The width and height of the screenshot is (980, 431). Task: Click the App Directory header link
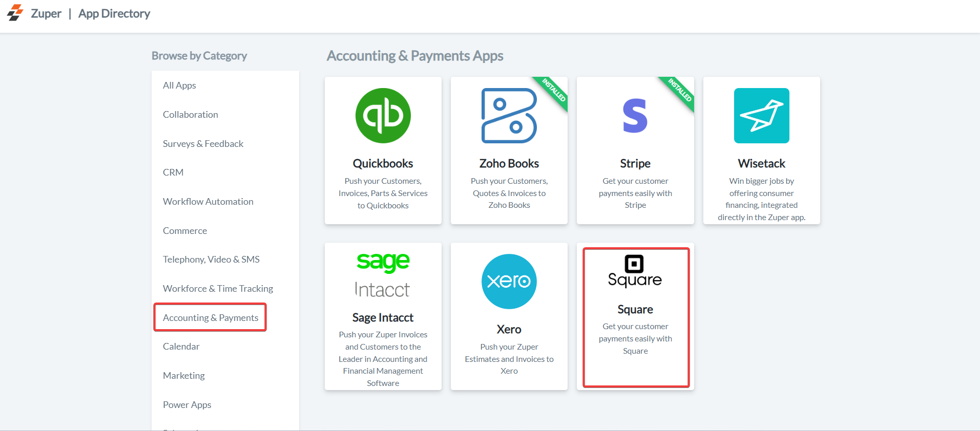(x=114, y=14)
